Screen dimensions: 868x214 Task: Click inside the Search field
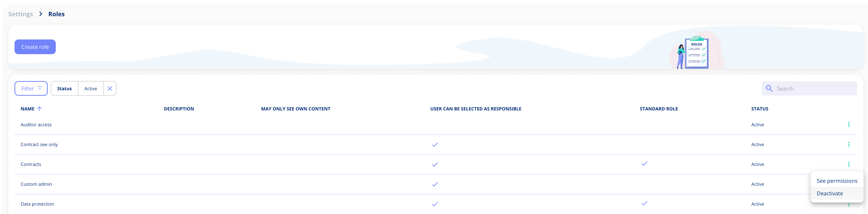[809, 88]
